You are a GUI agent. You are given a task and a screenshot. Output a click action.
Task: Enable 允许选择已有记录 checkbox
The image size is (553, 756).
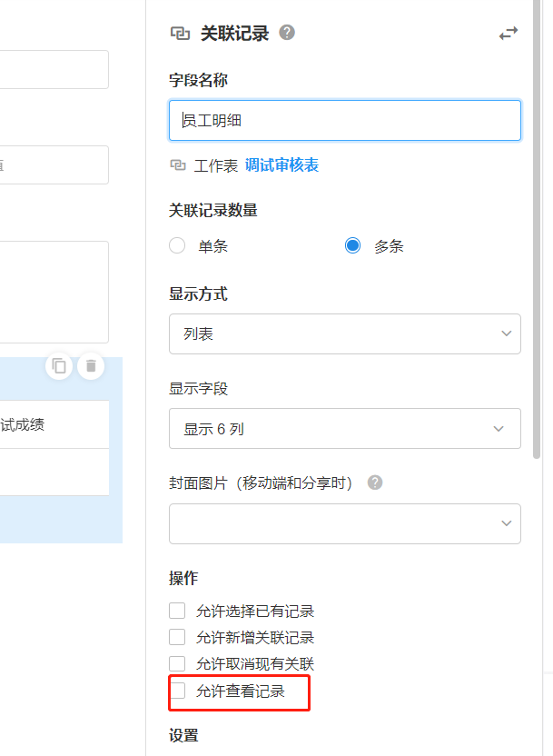click(178, 611)
